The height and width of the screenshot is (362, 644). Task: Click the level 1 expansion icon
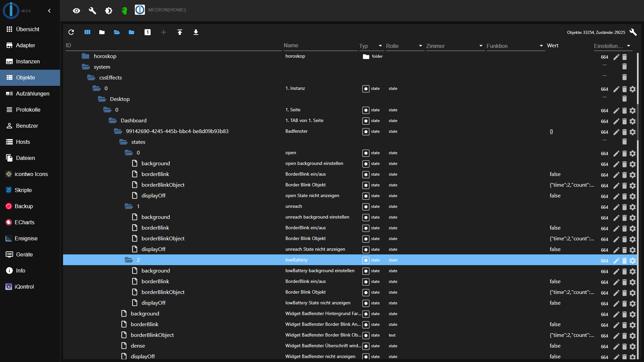(148, 32)
